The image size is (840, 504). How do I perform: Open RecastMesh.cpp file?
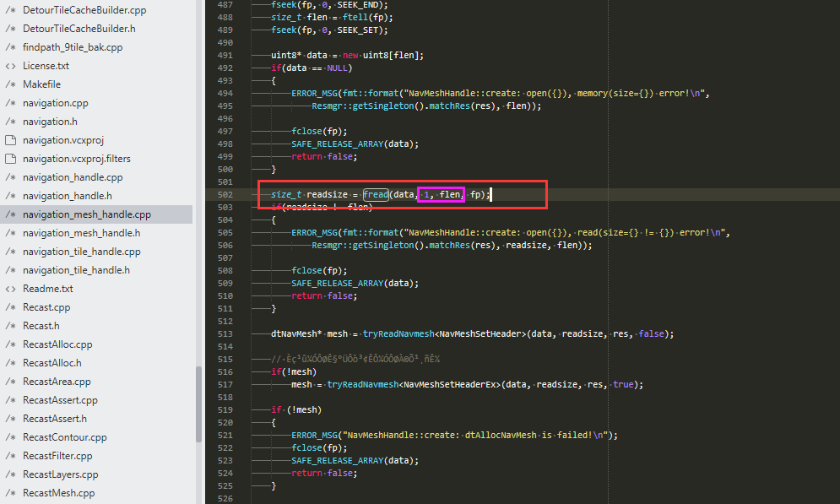click(x=58, y=493)
